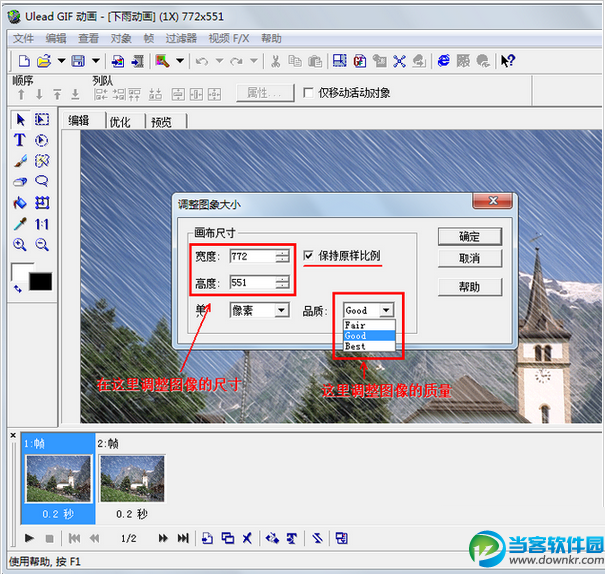Click the Play animation button
This screenshot has width=605, height=574.
pos(29,538)
